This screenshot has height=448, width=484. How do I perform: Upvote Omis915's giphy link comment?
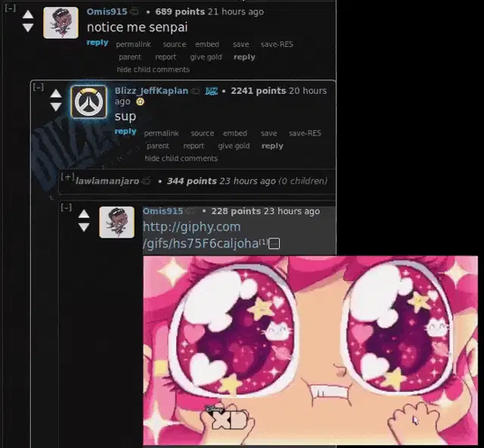84,214
